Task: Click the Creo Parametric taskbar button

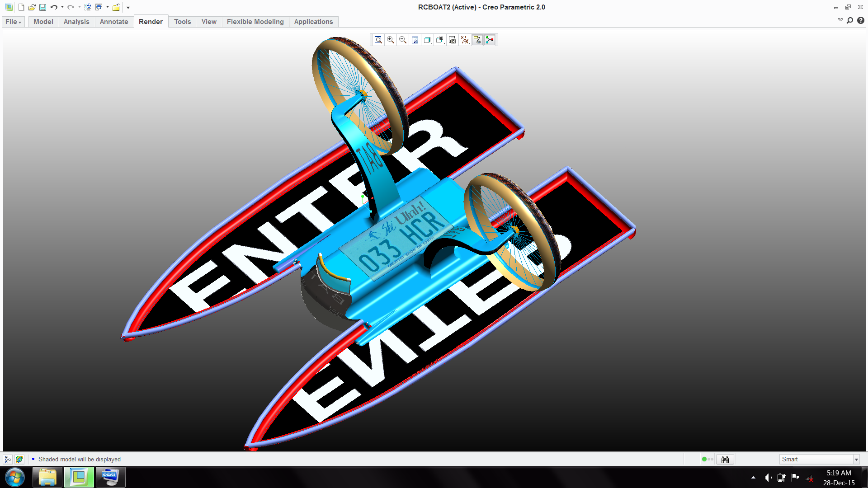Action: (x=79, y=477)
